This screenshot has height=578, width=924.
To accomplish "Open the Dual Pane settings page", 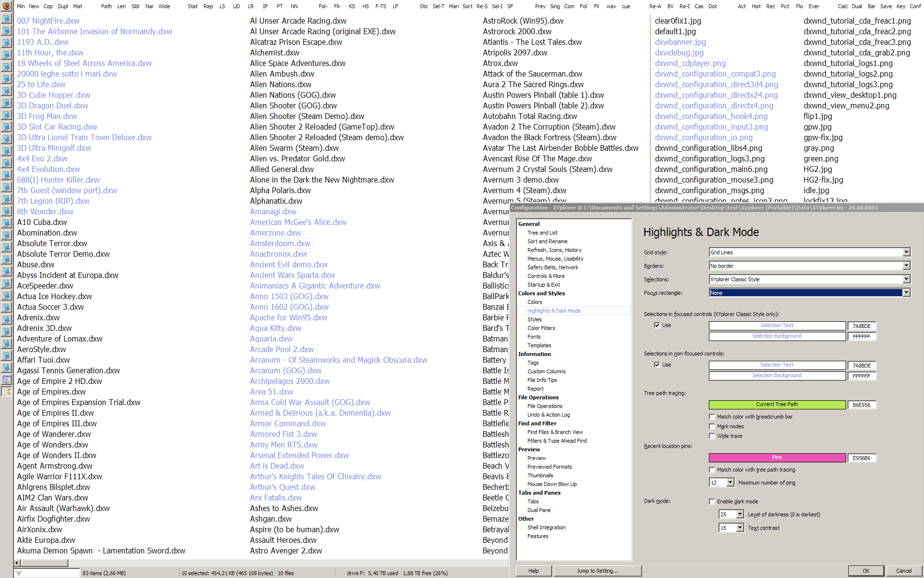I will pyautogui.click(x=539, y=510).
